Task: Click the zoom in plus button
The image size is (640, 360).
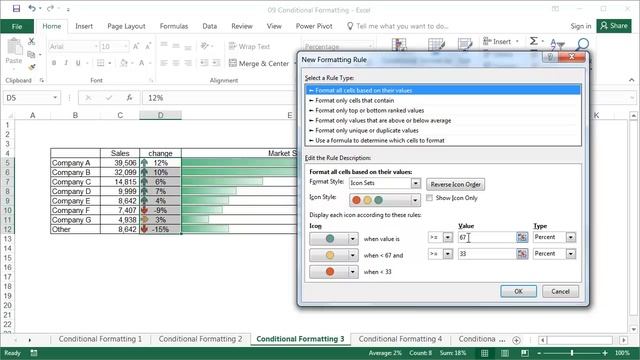Action: (x=605, y=353)
